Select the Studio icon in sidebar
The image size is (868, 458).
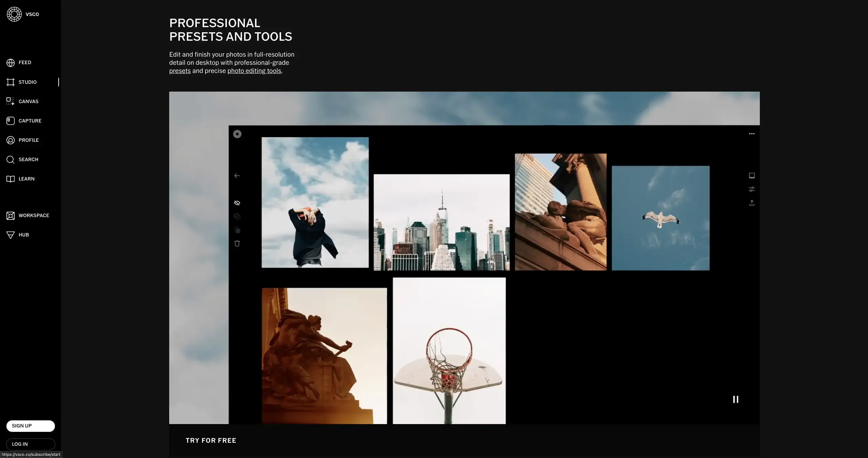[x=10, y=82]
